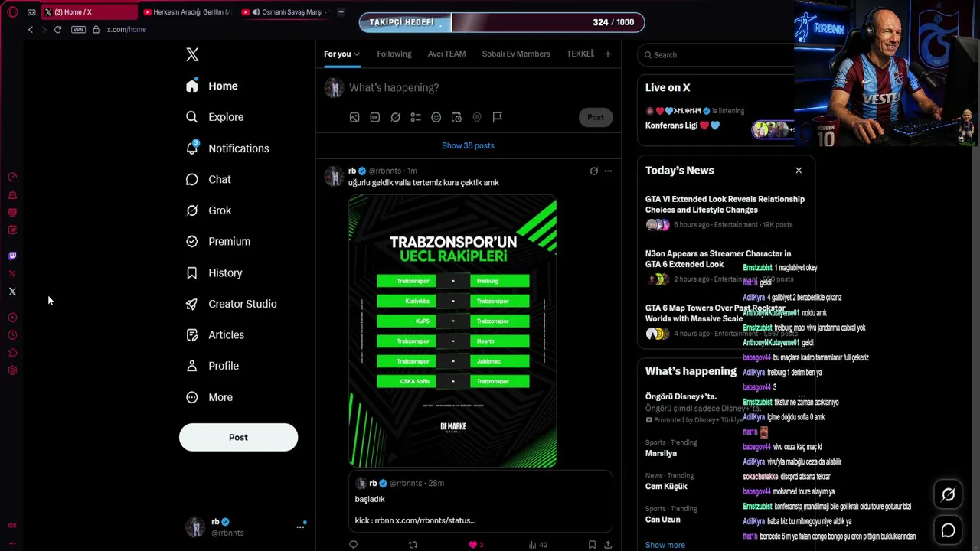Schedule the post with calendar icon

(456, 117)
